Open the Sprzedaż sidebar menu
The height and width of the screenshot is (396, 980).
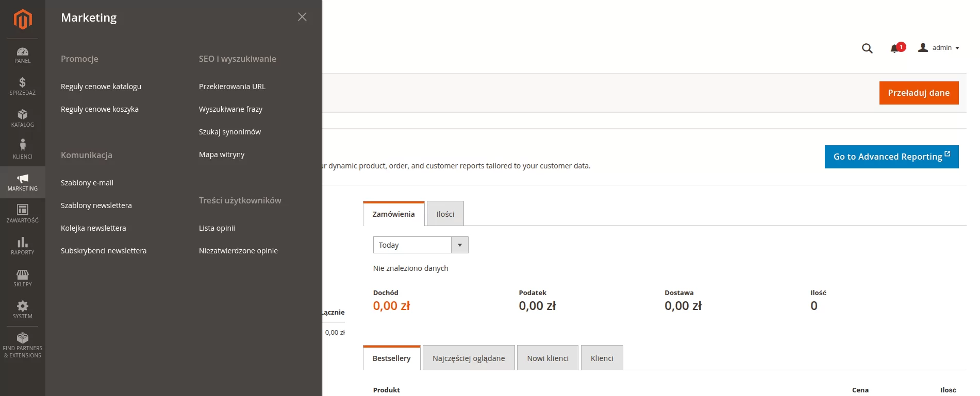[x=23, y=86]
